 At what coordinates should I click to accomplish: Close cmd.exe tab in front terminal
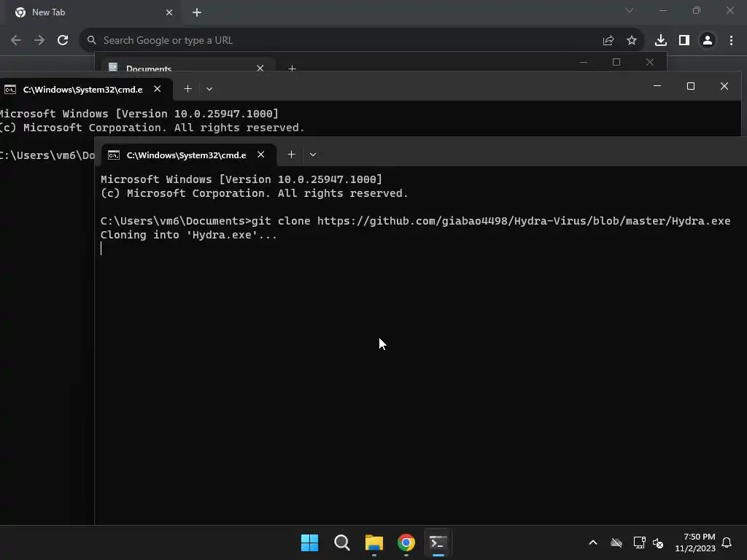[x=261, y=155]
